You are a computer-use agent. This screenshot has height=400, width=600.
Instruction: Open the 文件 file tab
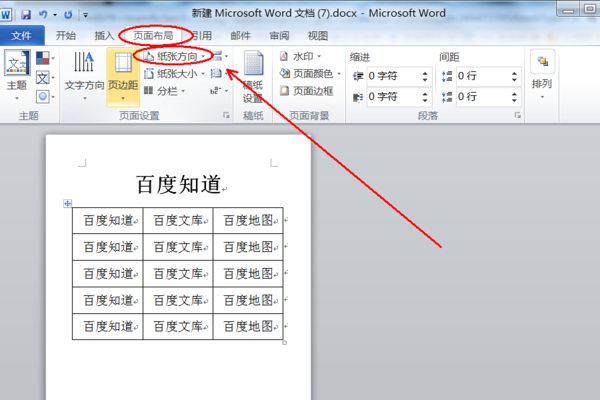click(22, 36)
